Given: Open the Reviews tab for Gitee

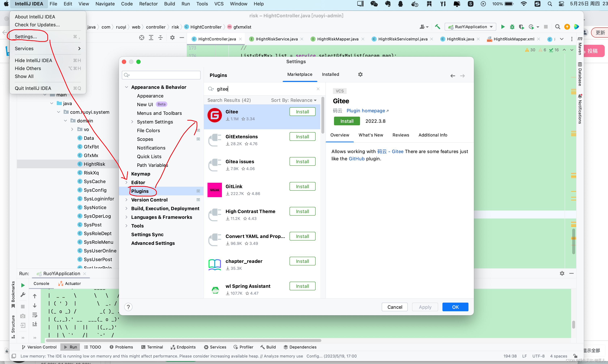Looking at the screenshot, I should point(401,135).
